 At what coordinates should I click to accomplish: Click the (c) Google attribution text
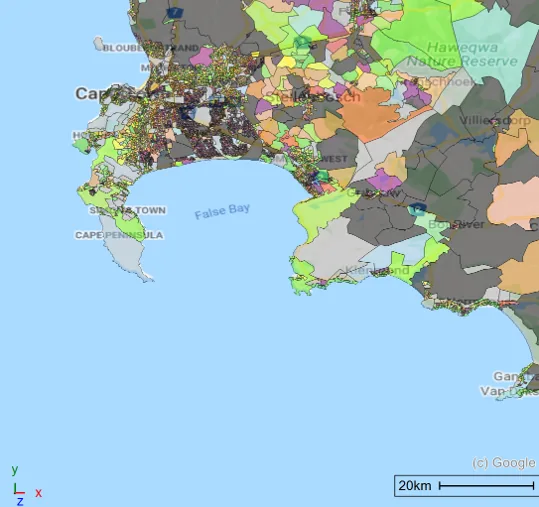[x=504, y=463]
